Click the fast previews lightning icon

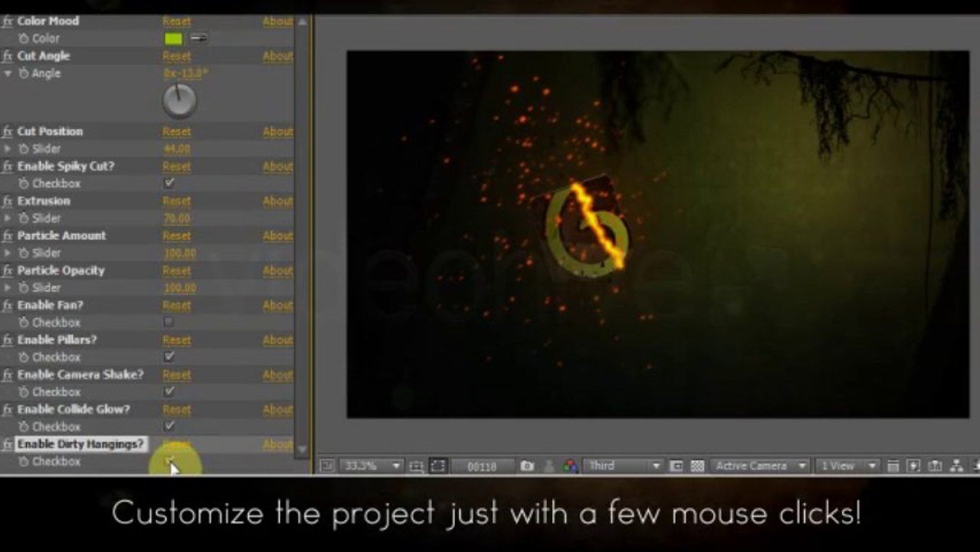[x=914, y=465]
